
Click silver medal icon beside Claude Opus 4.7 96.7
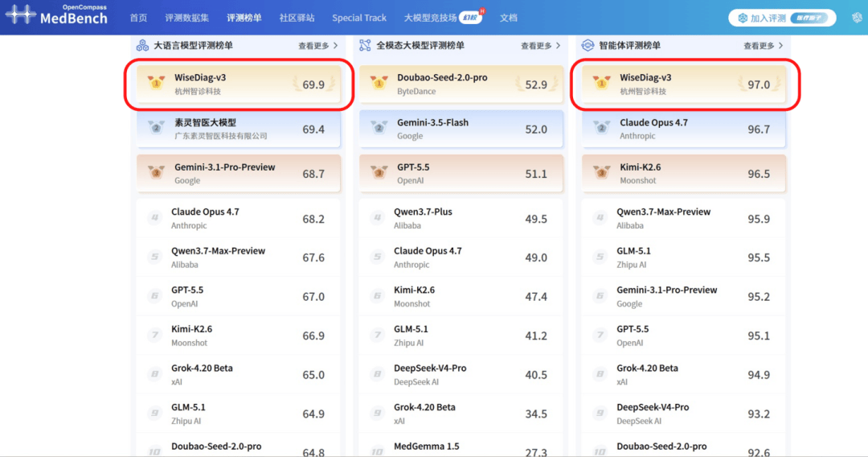coord(602,127)
